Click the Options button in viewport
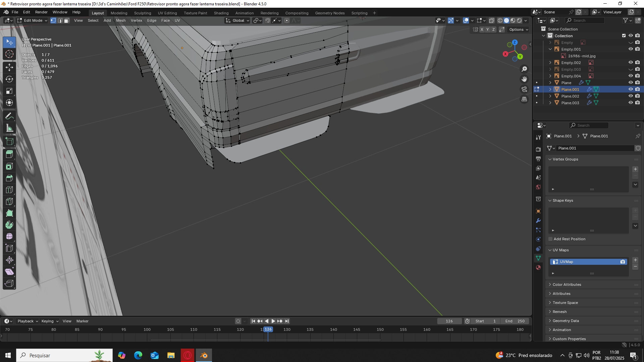The image size is (644, 362). click(518, 29)
